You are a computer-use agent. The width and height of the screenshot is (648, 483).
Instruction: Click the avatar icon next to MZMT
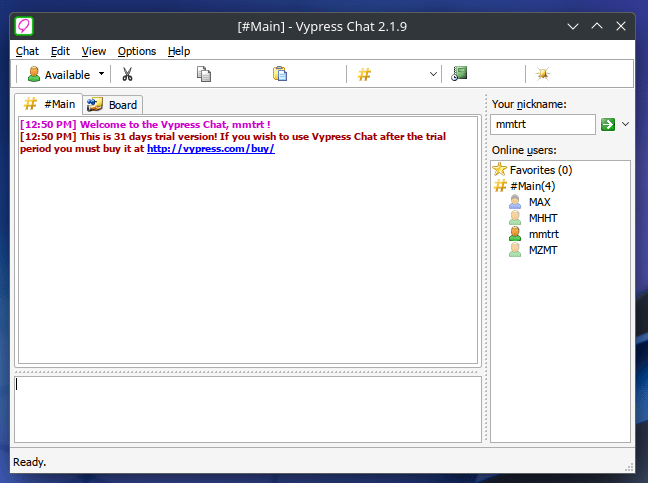point(515,250)
